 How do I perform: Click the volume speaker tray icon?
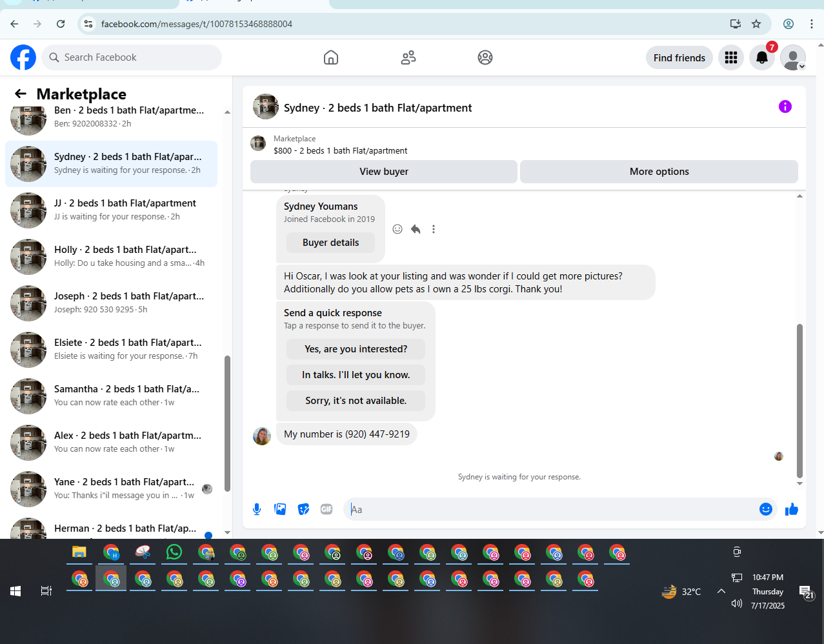point(737,604)
